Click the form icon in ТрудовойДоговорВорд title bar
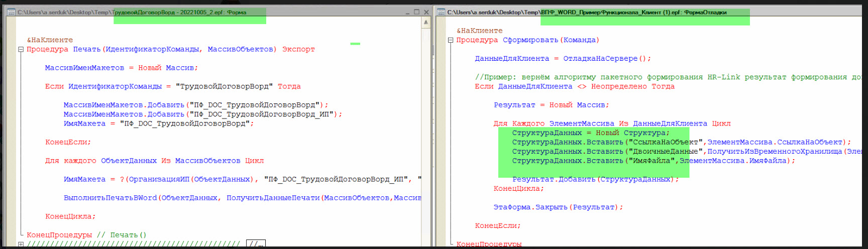 click(11, 13)
